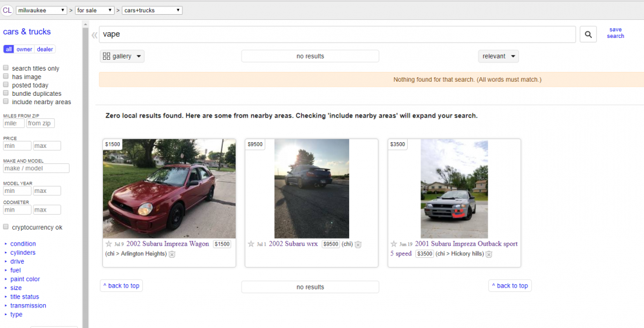
Task: Expand the condition filter
Action: click(x=23, y=244)
